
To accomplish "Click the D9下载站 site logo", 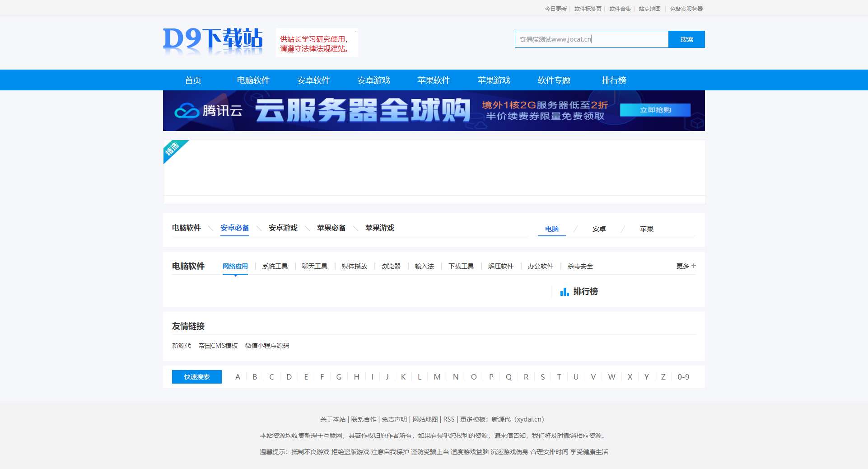I will click(x=213, y=40).
